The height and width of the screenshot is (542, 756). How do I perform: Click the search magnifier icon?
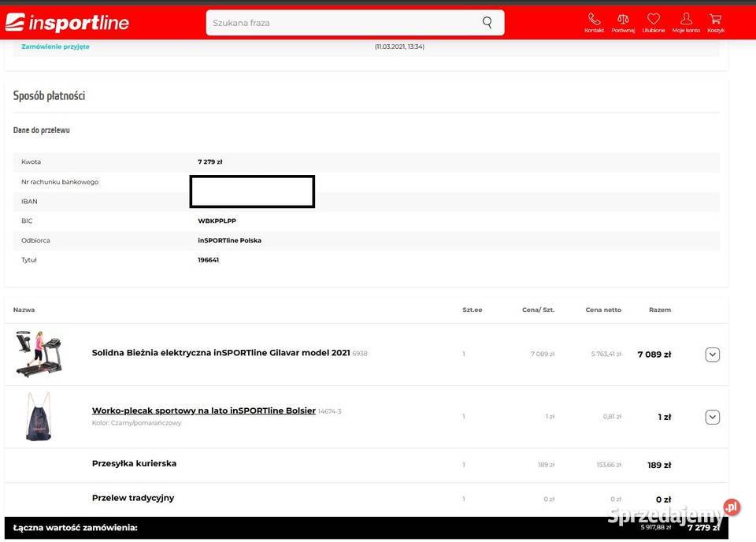(x=487, y=22)
